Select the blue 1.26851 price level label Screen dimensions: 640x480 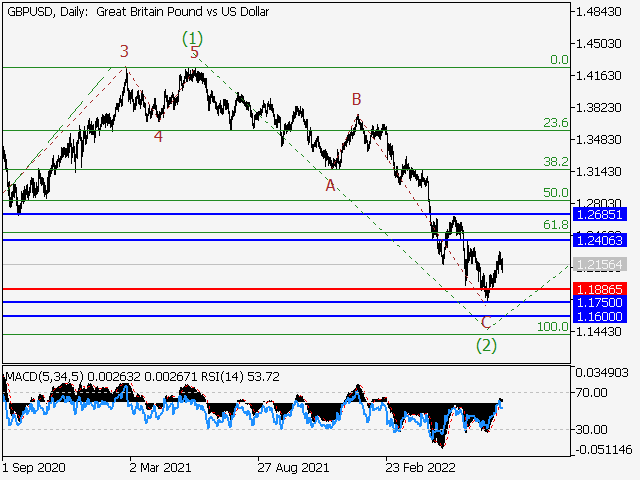(600, 214)
